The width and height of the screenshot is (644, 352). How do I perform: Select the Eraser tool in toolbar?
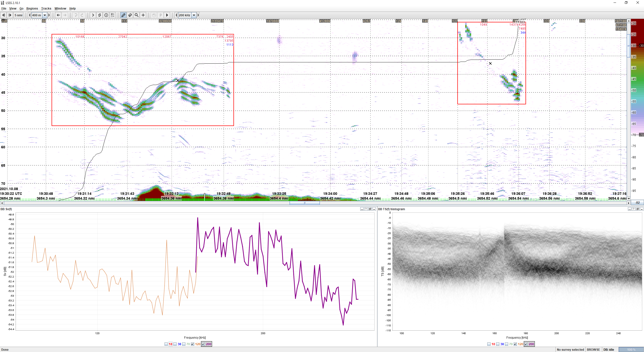130,15
